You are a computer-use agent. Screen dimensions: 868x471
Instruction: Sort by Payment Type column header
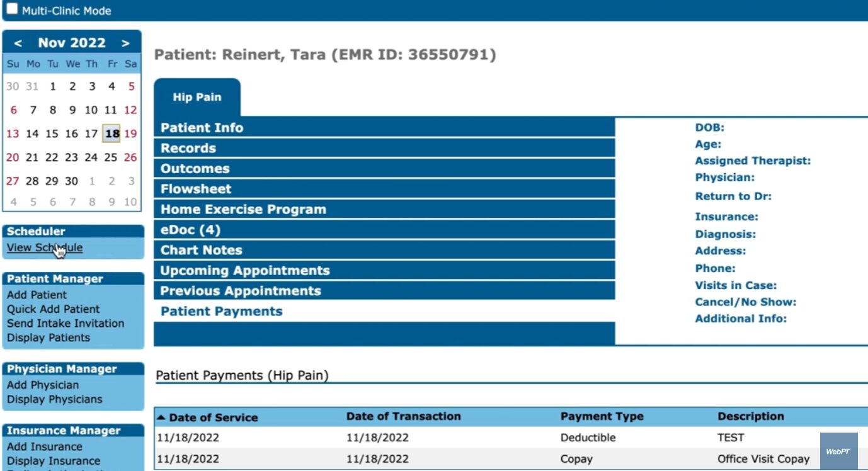(602, 416)
